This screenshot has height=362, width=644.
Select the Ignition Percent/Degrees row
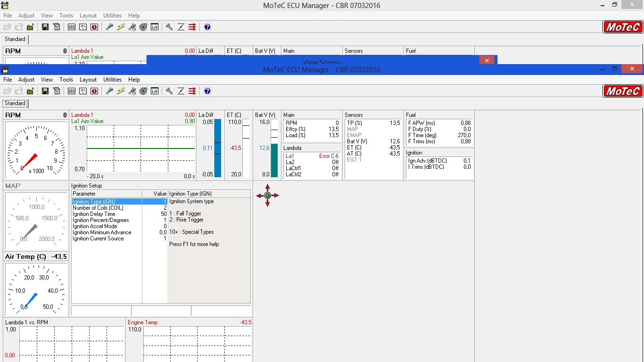[120, 220]
